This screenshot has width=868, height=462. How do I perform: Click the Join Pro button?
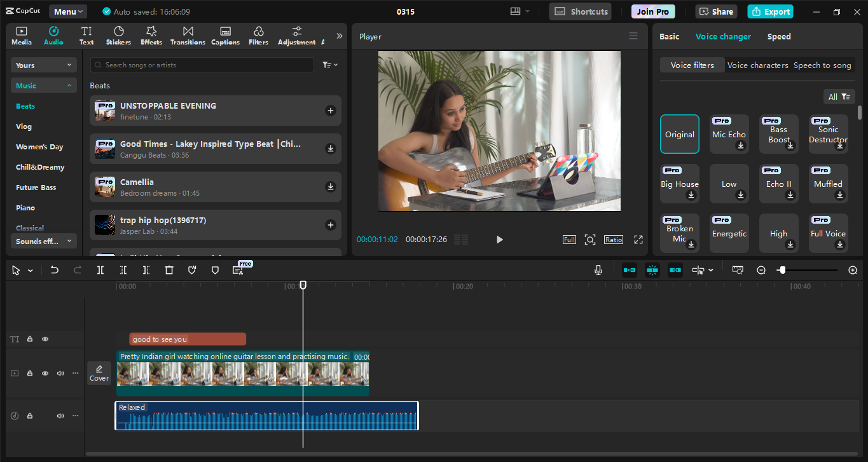pos(652,11)
